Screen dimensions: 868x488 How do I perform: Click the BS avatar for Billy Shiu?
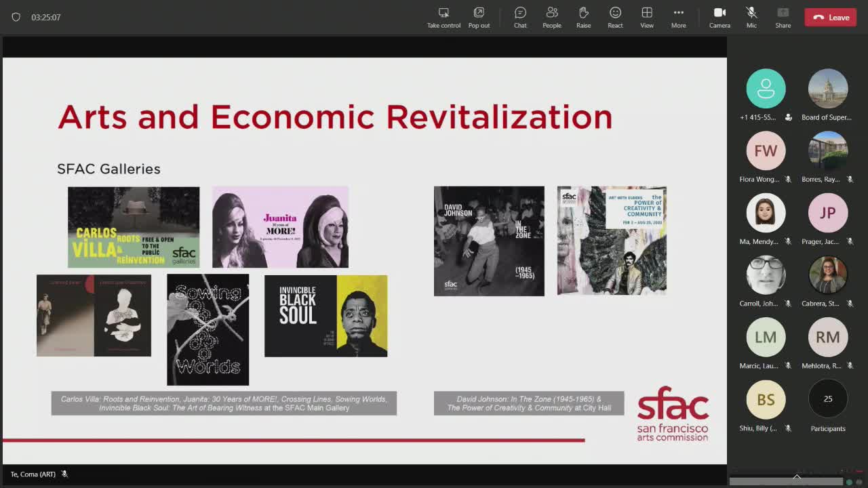[x=766, y=399]
